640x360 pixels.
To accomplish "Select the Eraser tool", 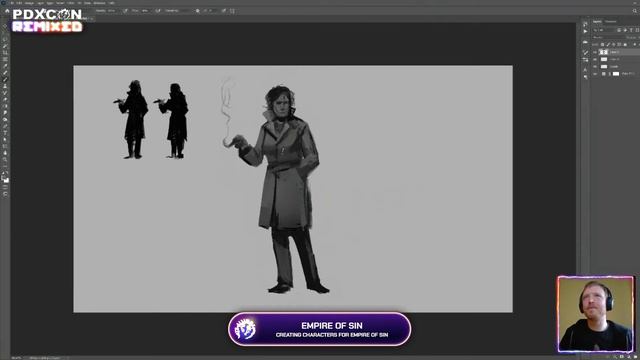I will coord(5,99).
